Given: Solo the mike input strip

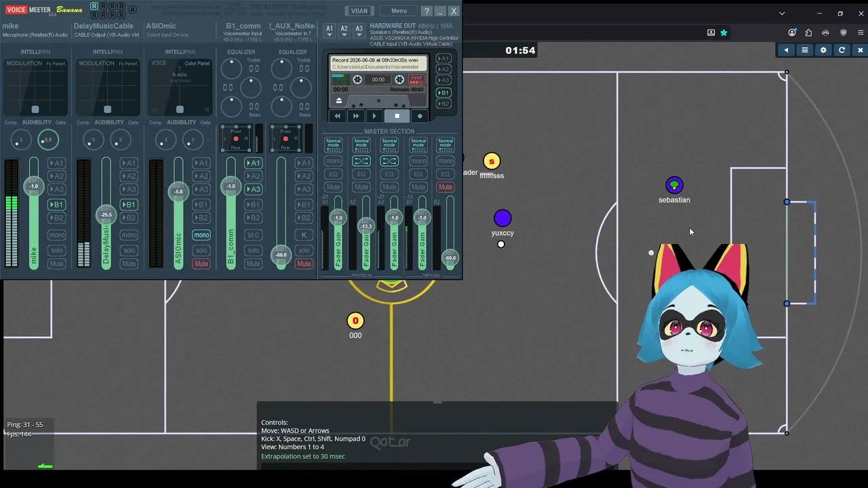Looking at the screenshot, I should [56, 250].
